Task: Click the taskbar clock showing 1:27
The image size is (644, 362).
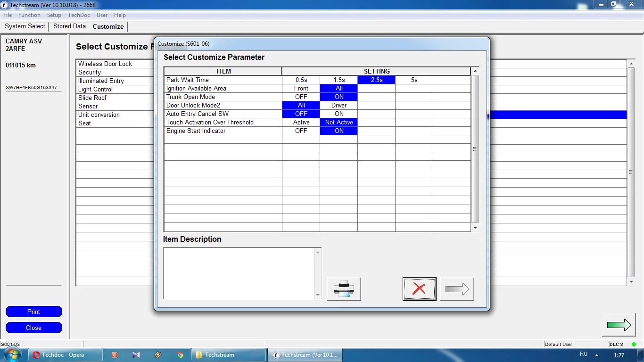Action: click(x=619, y=355)
